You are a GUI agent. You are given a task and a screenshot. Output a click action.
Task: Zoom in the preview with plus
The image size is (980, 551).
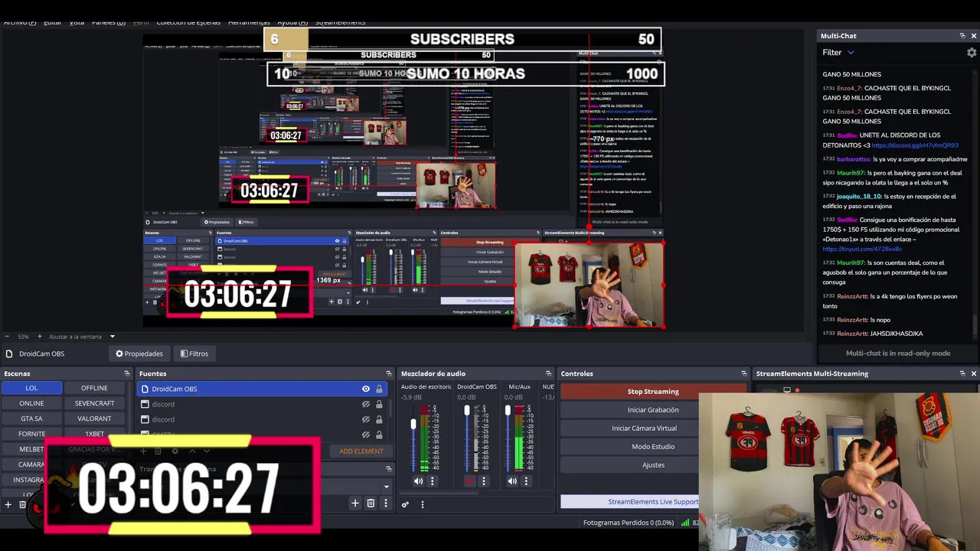[x=41, y=337]
